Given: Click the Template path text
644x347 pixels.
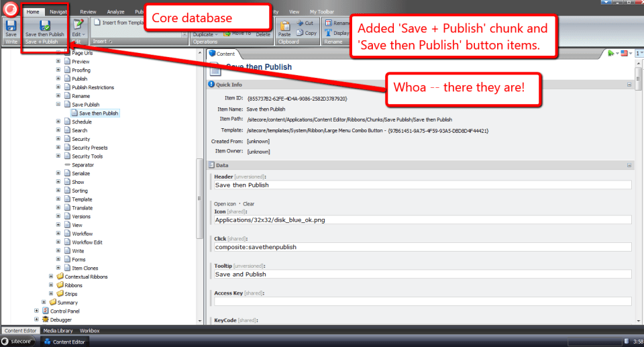Looking at the screenshot, I should click(368, 131).
